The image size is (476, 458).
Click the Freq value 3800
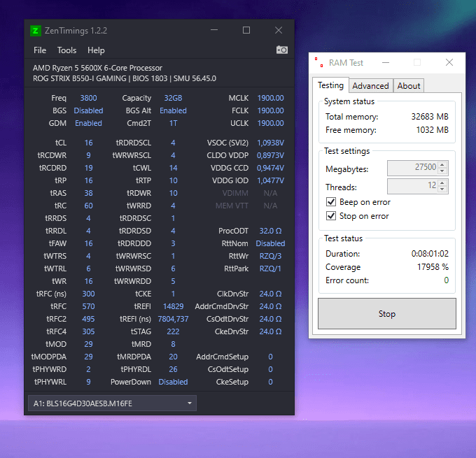(88, 98)
